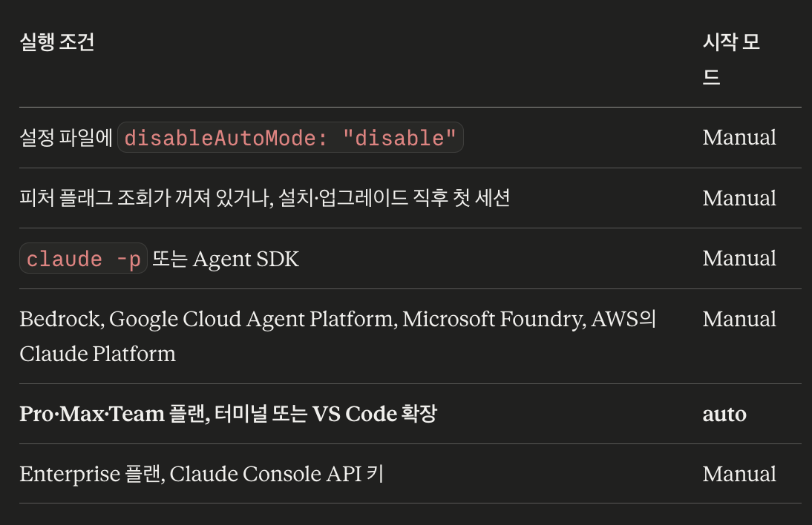Click the Bedrock, Google Cloud Agent Platform text
This screenshot has width=812, height=525.
coord(338,336)
